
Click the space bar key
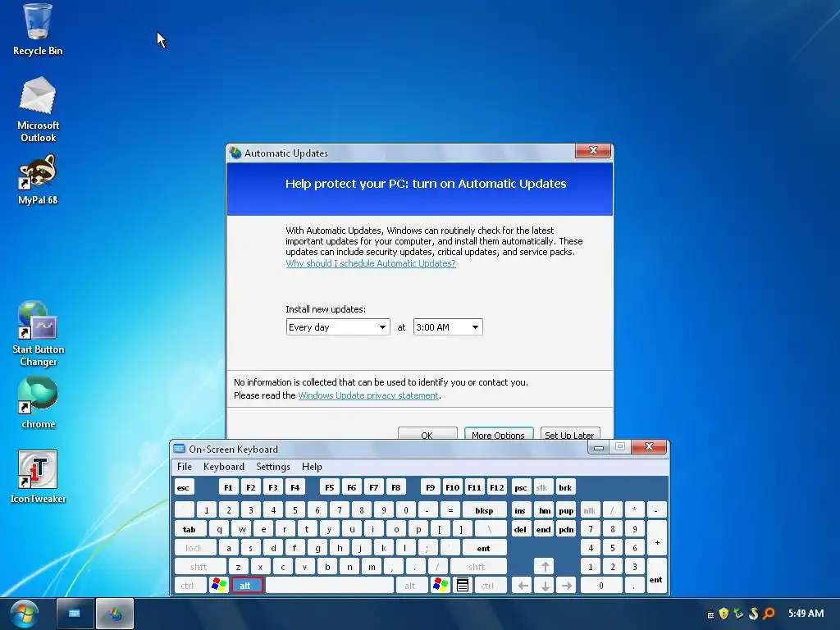330,585
